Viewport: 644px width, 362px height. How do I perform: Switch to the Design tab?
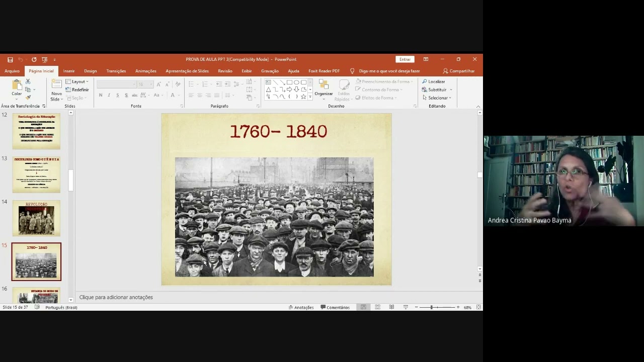(x=91, y=71)
